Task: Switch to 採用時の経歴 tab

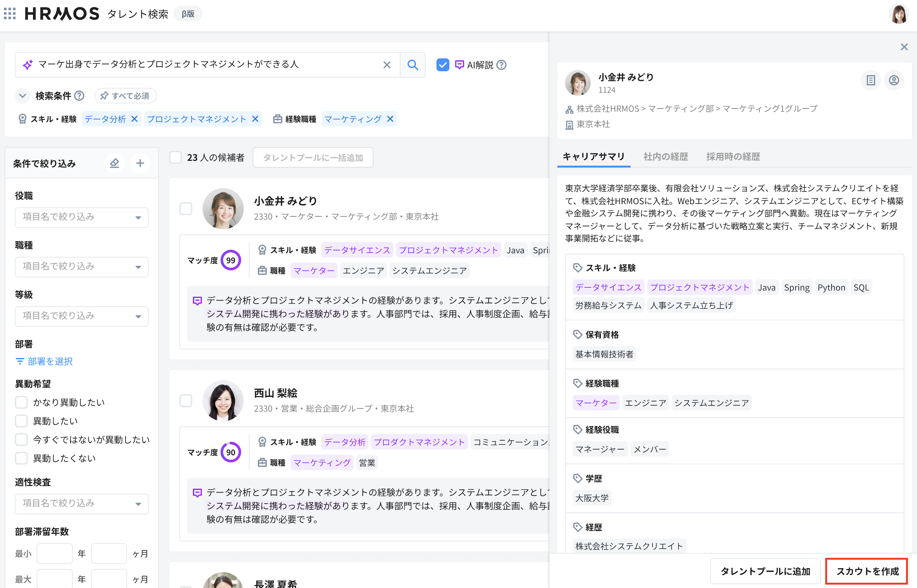Action: pos(733,157)
